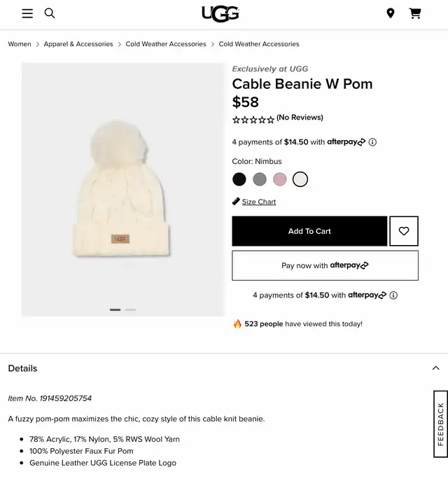Select the gray color swatch
448x495 pixels.
tap(260, 179)
